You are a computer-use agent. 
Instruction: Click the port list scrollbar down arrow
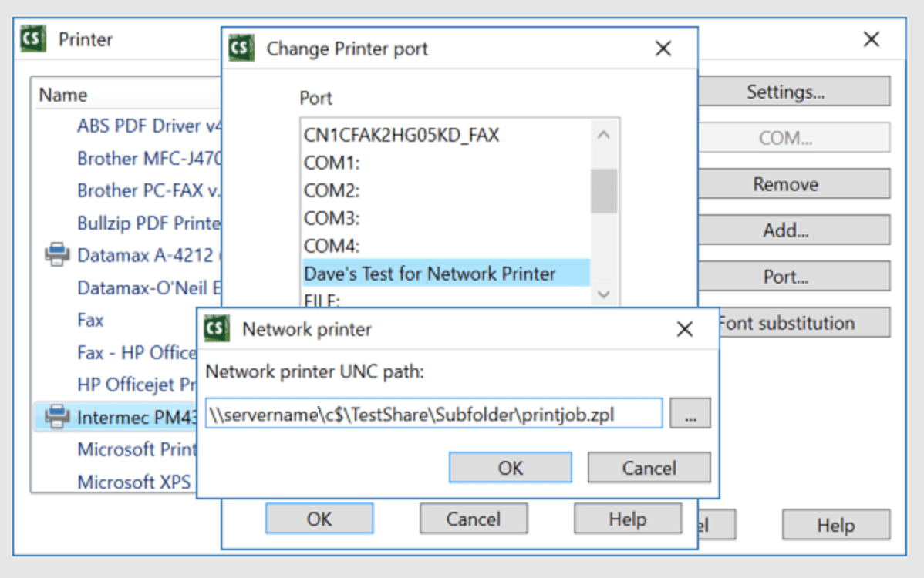tap(604, 295)
